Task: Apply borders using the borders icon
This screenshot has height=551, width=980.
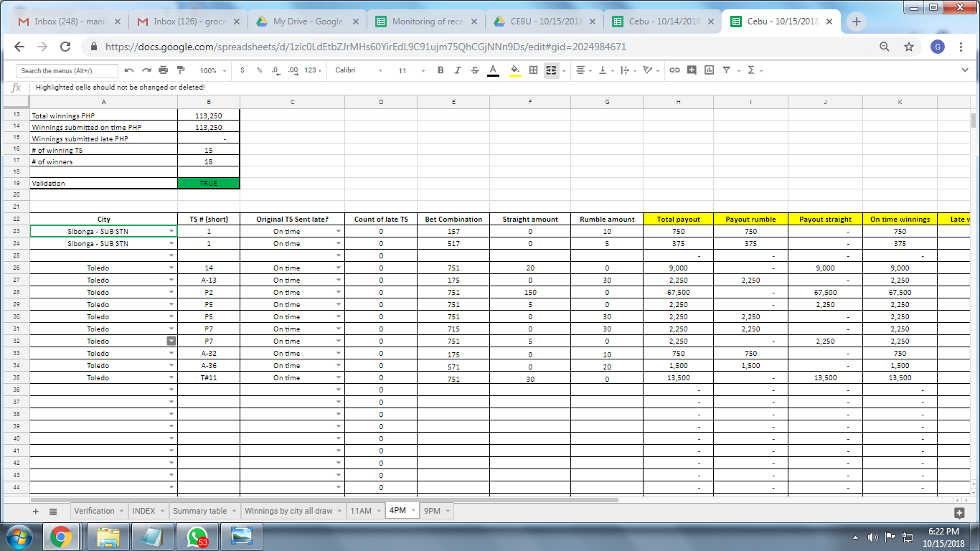Action: (532, 70)
